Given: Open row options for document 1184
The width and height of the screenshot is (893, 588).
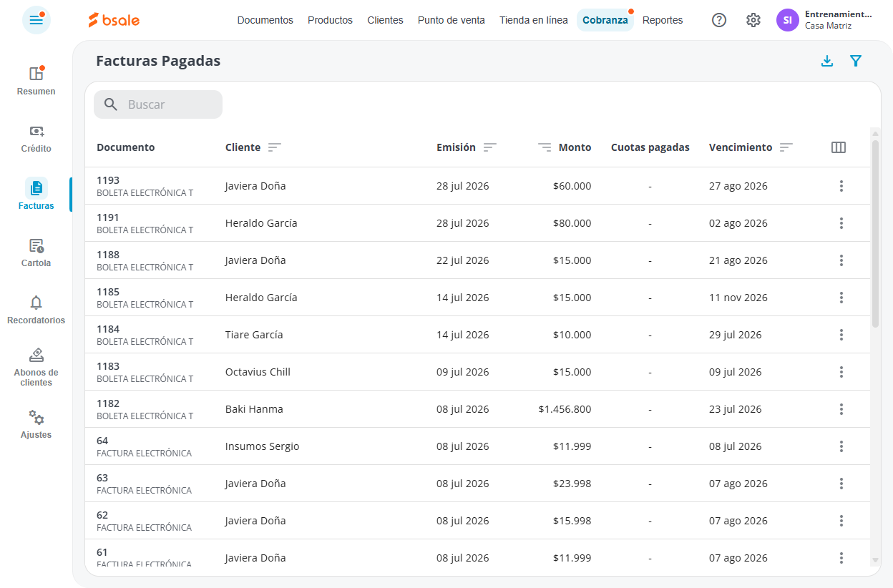Looking at the screenshot, I should [841, 335].
